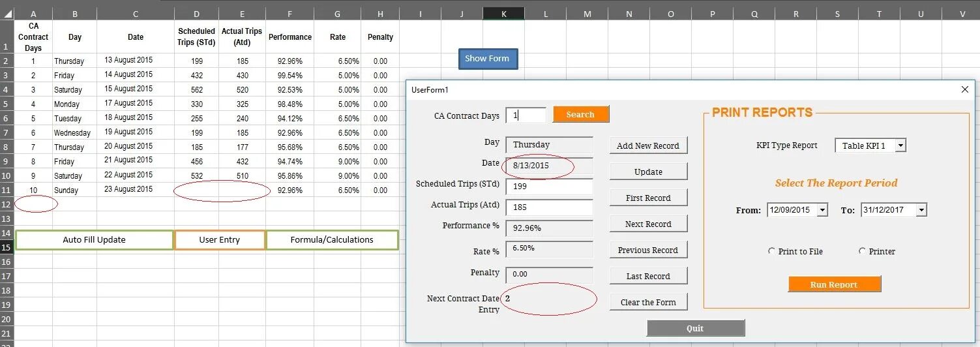Image resolution: width=980 pixels, height=347 pixels.
Task: Click the CA Contract Days header cell
Action: 33,37
